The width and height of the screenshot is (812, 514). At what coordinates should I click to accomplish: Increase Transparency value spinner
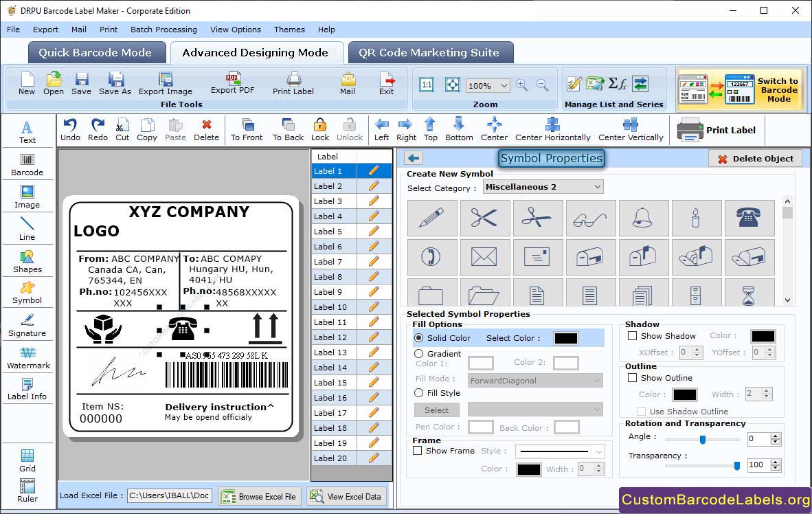pyautogui.click(x=775, y=462)
